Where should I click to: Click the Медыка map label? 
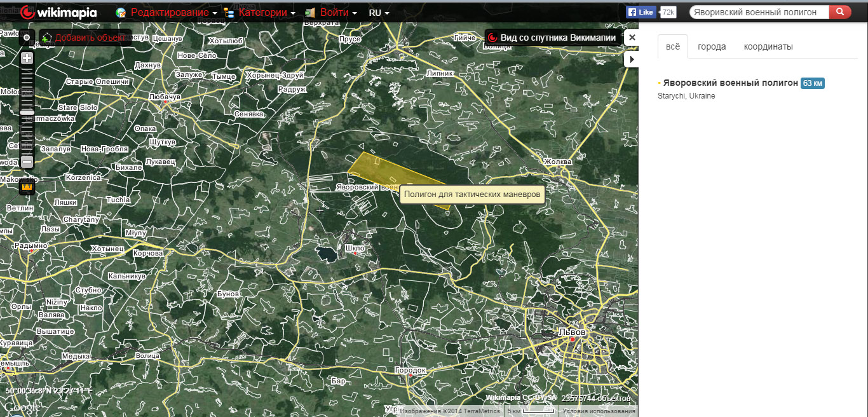pos(76,356)
